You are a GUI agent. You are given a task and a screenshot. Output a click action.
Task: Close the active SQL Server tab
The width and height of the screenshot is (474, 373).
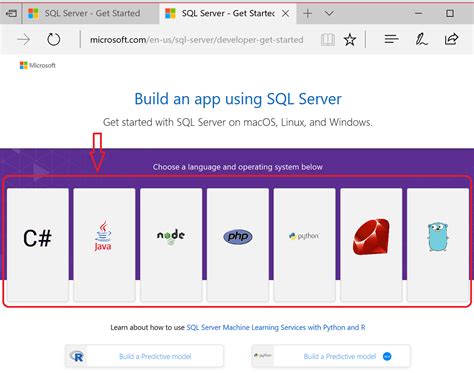pos(285,13)
